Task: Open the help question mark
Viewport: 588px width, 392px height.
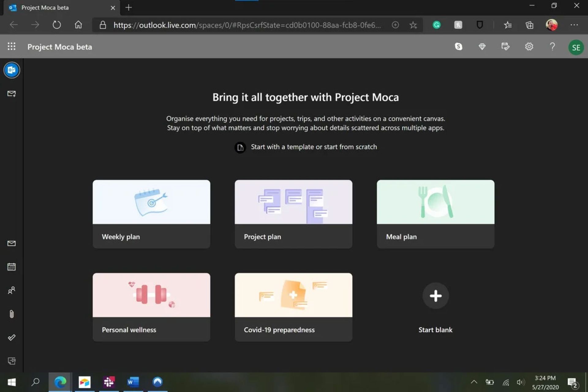Action: pos(552,47)
